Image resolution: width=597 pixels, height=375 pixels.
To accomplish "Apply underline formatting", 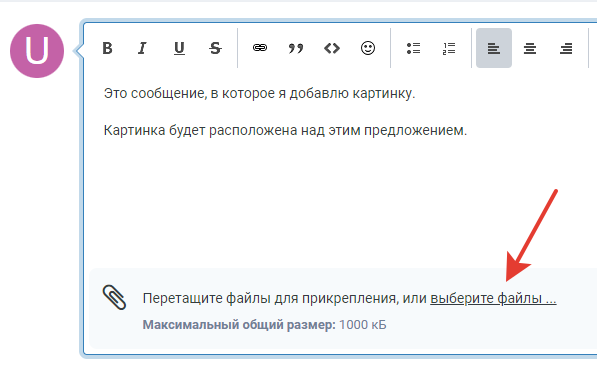I will coord(179,48).
